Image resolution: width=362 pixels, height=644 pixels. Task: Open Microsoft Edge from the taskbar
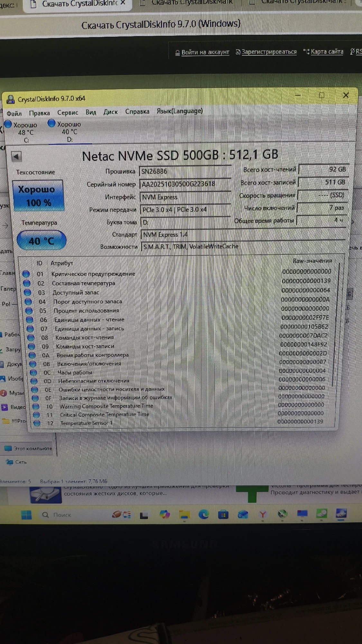[203, 515]
